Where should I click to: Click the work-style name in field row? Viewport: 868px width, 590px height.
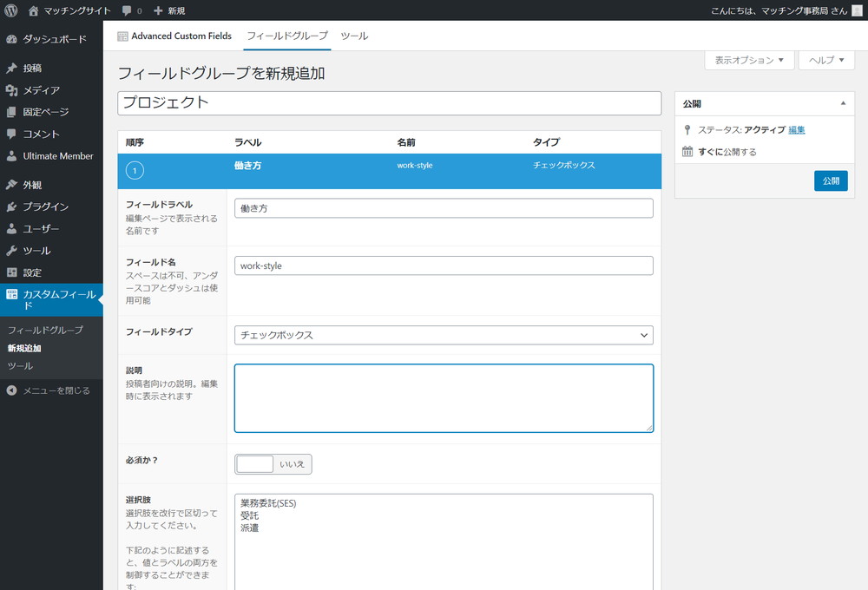[x=415, y=166]
